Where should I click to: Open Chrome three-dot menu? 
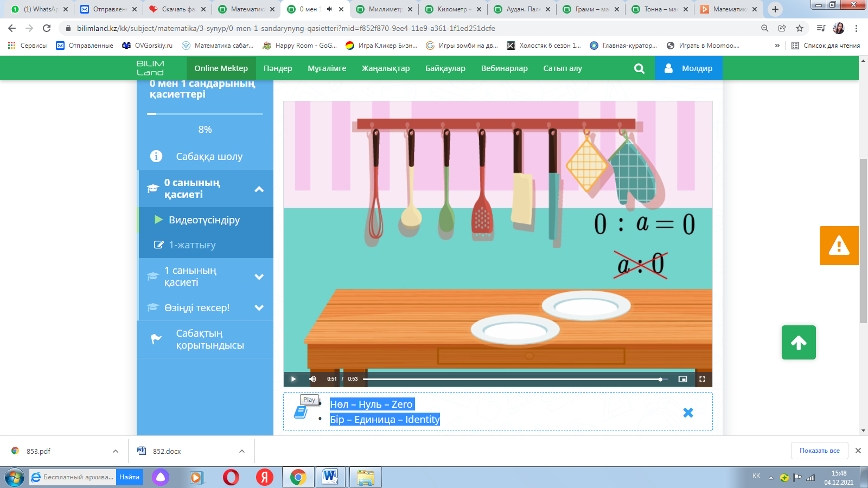856,28
